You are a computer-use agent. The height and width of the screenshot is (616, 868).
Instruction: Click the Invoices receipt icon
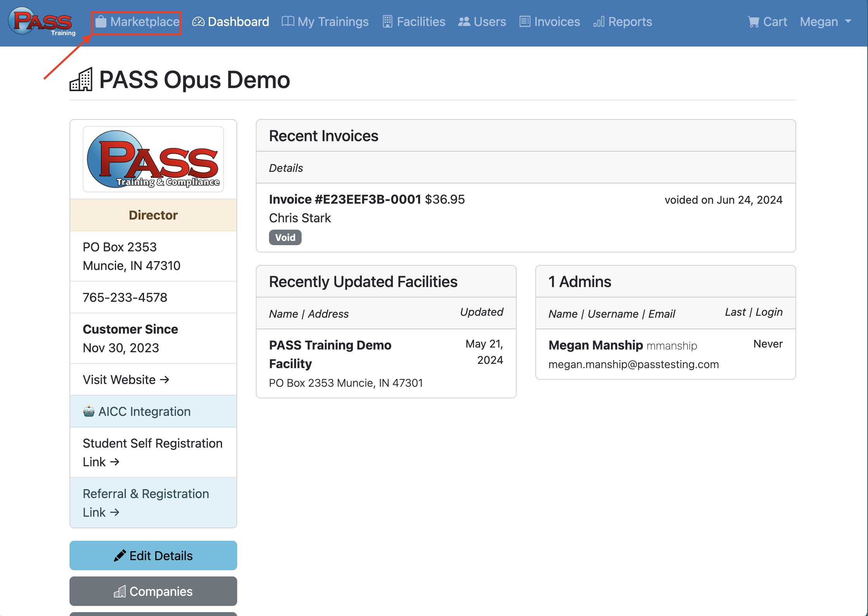coord(525,22)
